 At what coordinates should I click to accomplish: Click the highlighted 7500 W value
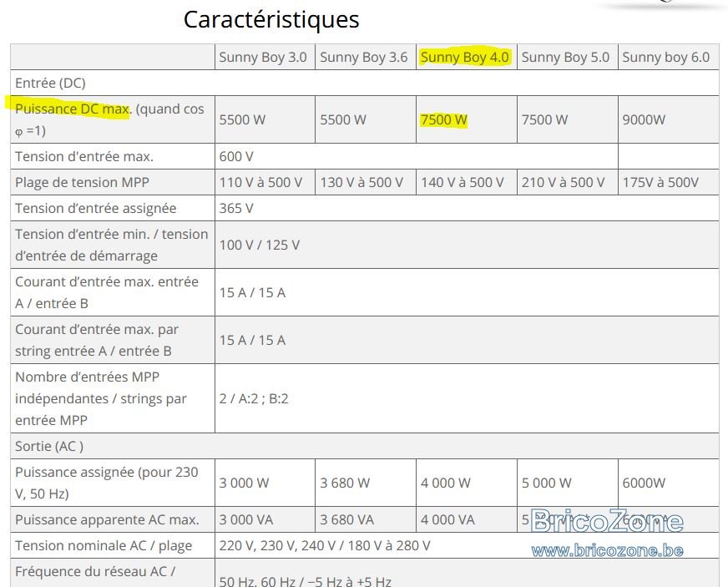443,119
